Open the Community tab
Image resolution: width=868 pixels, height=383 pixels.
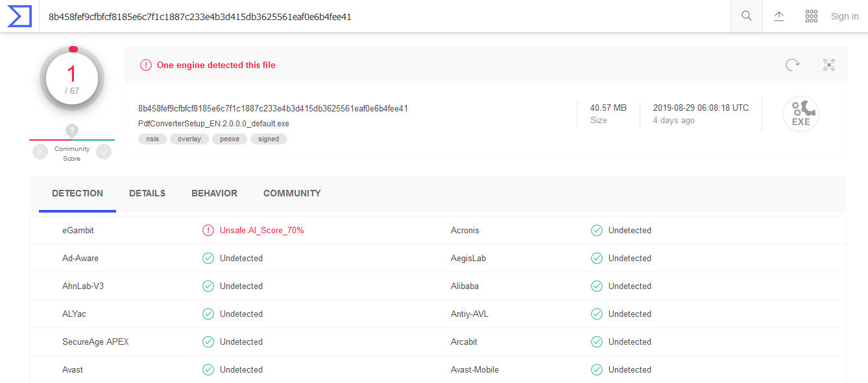292,193
